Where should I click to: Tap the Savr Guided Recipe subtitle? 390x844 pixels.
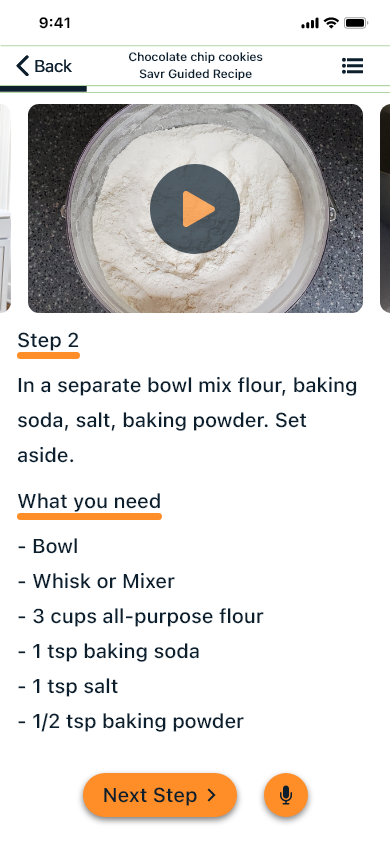[x=195, y=74]
